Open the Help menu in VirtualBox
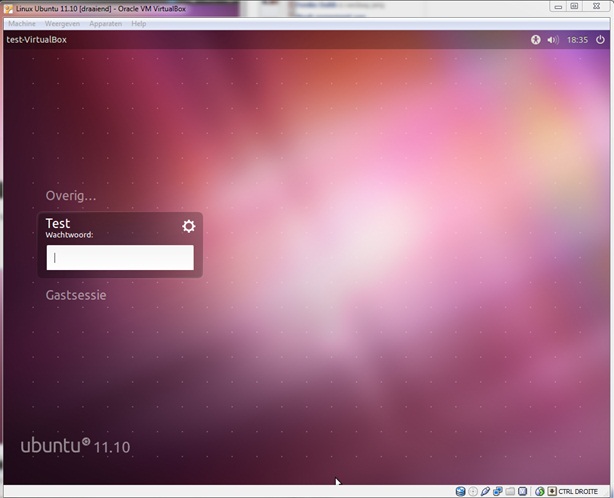 pos(139,23)
